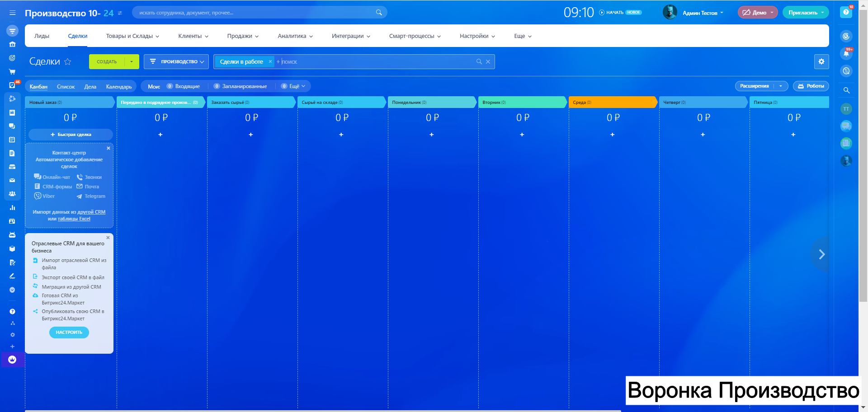Image resolution: width=868 pixels, height=412 pixels.
Task: Select the Канбан view
Action: [38, 87]
